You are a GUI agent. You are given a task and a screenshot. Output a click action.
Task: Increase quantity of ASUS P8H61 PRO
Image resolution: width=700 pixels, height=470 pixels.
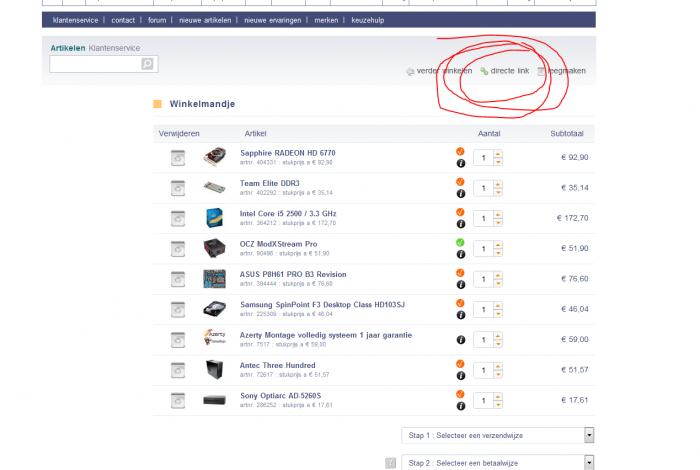click(498, 275)
